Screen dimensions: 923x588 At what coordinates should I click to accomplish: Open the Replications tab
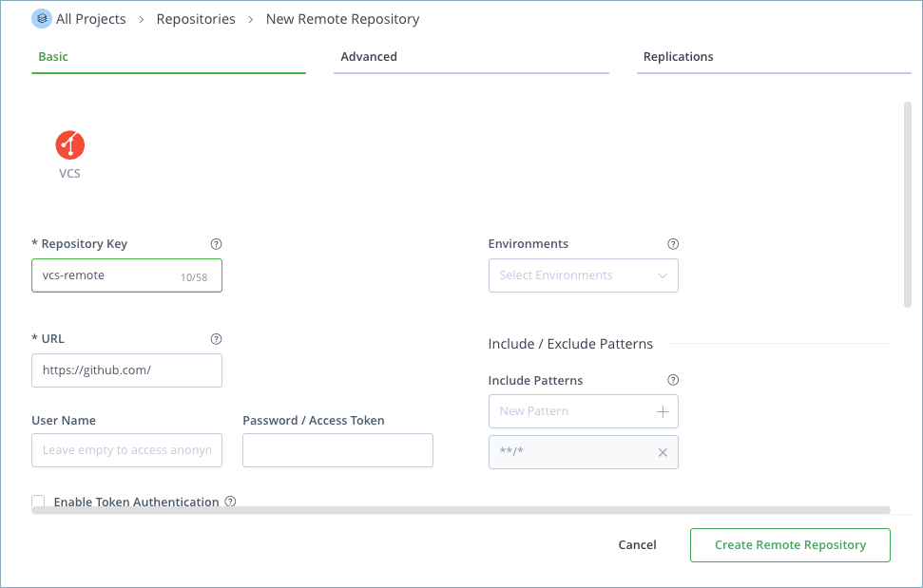[678, 56]
